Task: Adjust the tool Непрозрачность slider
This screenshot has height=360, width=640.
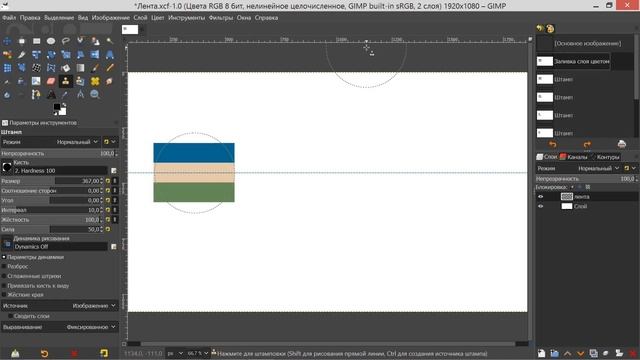Action: pyautogui.click(x=60, y=153)
